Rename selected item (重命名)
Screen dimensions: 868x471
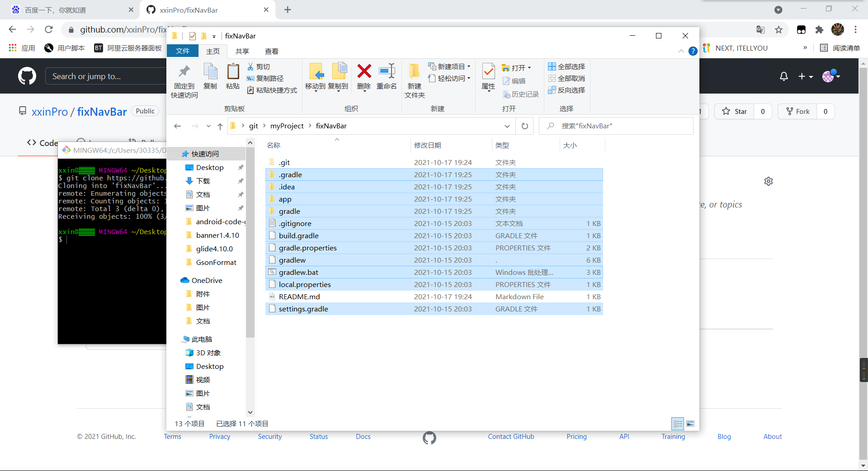tap(387, 76)
